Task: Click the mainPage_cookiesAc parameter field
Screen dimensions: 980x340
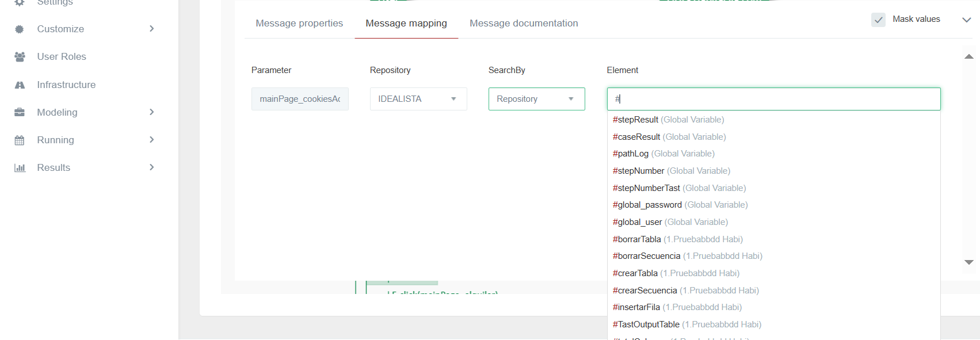Action: [x=300, y=99]
